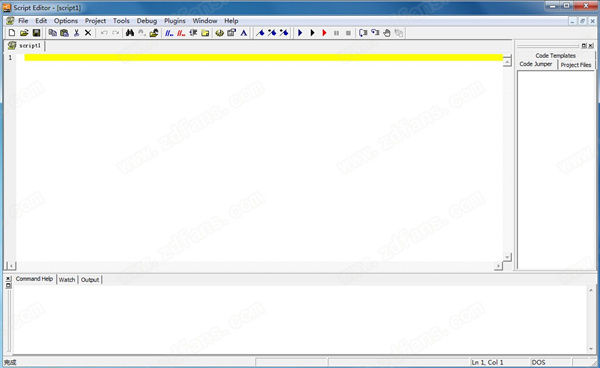The width and height of the screenshot is (600, 368).
Task: Select the Project Files tab
Action: coord(576,65)
